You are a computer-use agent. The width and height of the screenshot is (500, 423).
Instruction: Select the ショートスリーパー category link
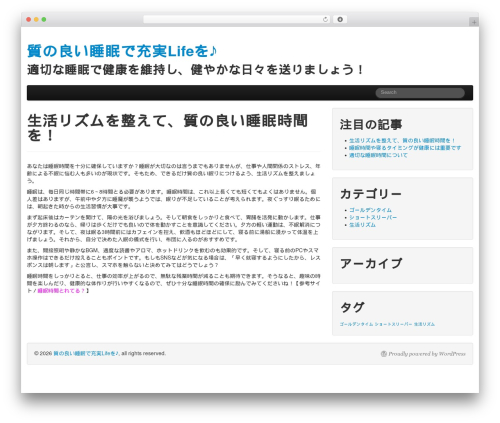373,217
